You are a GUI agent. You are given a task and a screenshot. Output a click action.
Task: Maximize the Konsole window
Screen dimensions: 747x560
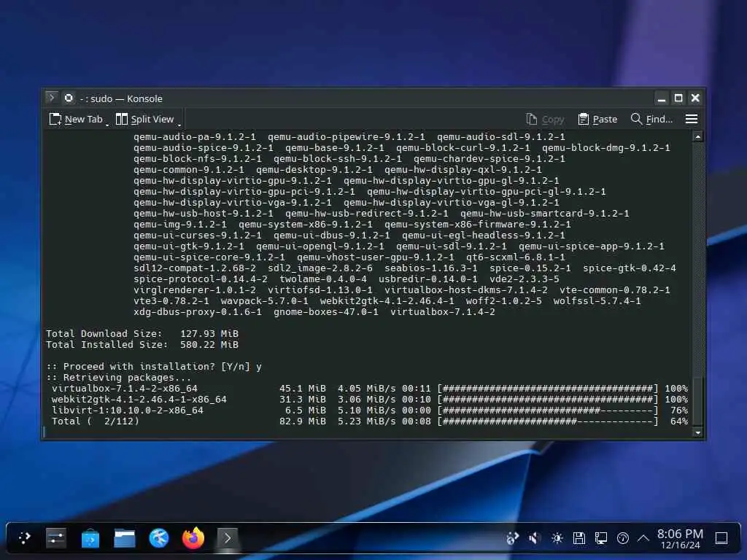click(x=678, y=98)
